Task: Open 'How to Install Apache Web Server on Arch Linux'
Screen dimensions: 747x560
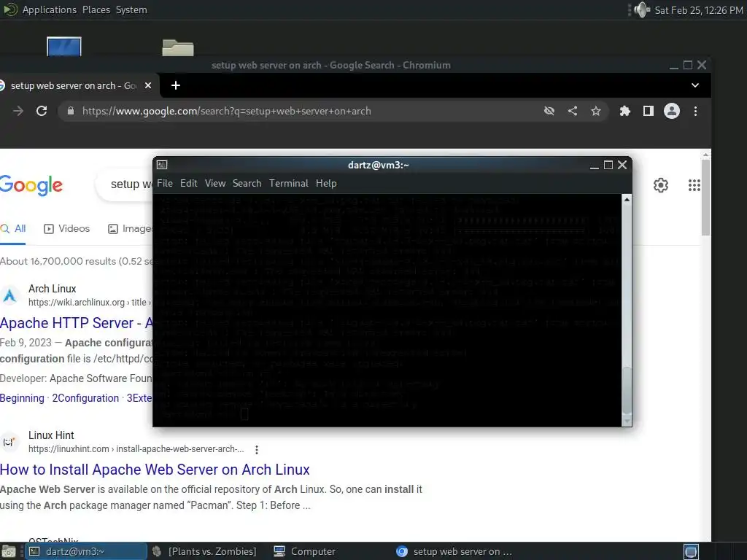Action: point(155,470)
